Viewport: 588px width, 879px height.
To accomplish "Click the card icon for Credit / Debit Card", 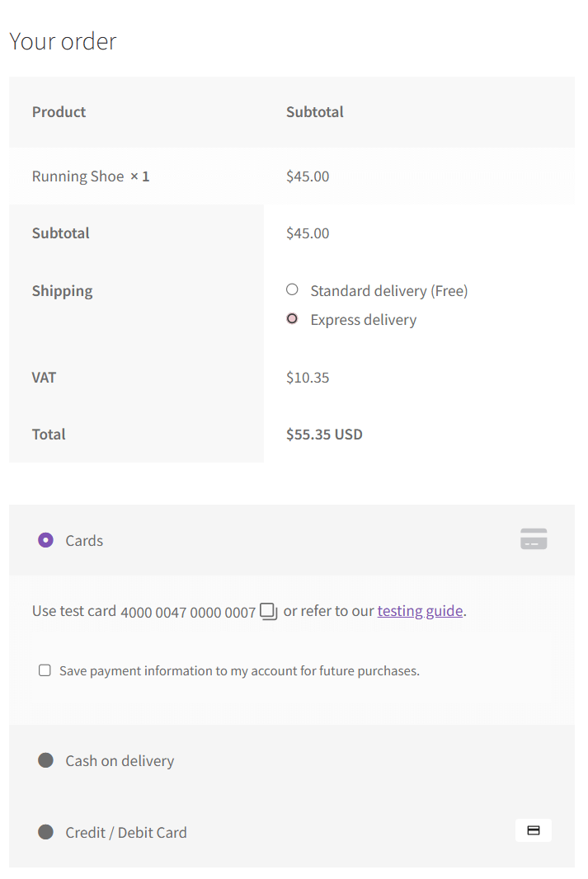I will 533,830.
